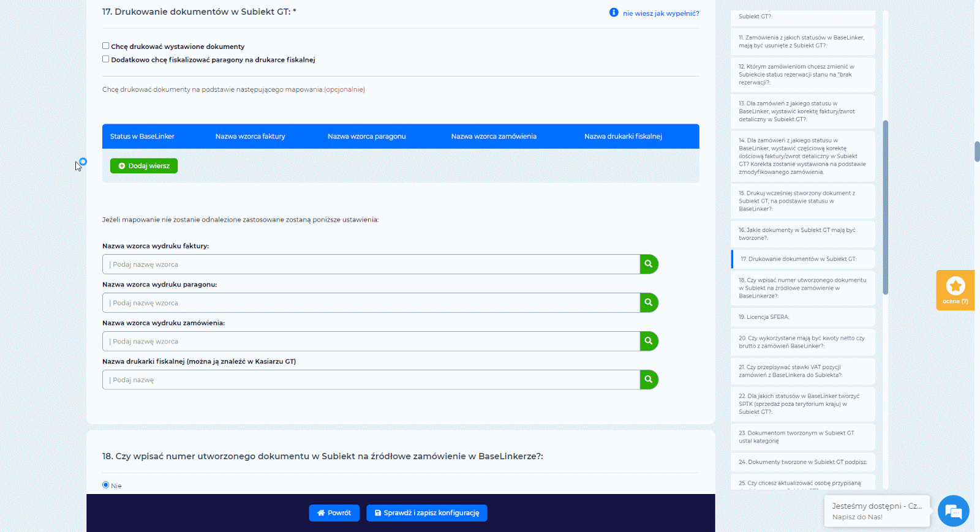This screenshot has height=532, width=980.
Task: Enable 'Chcę drukować wystawione dokumenty' checkbox
Action: (x=106, y=46)
